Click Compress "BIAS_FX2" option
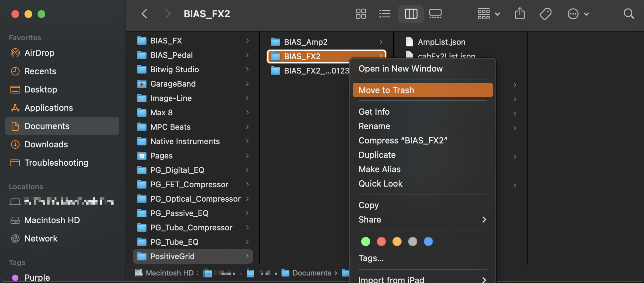This screenshot has height=283, width=644. 403,141
